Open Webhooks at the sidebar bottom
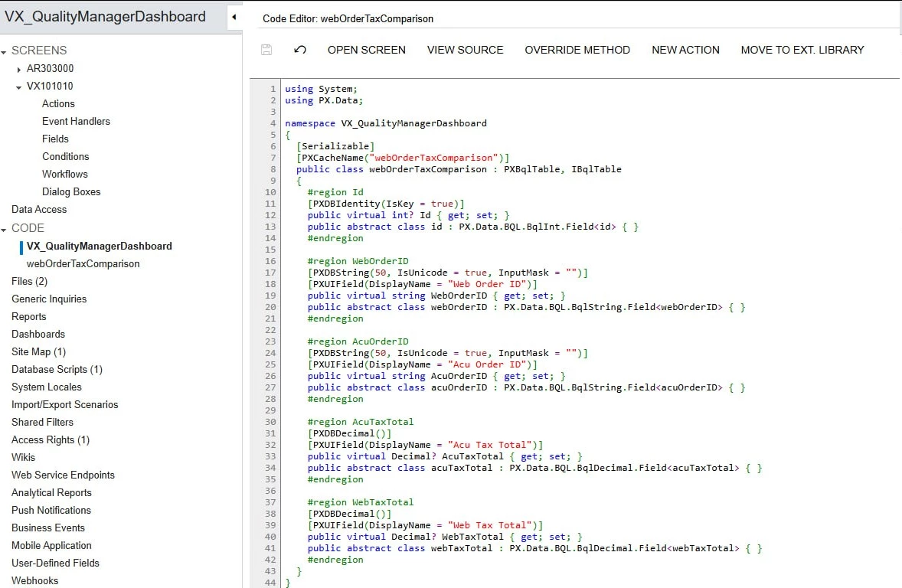This screenshot has width=902, height=588. pyautogui.click(x=34, y=580)
